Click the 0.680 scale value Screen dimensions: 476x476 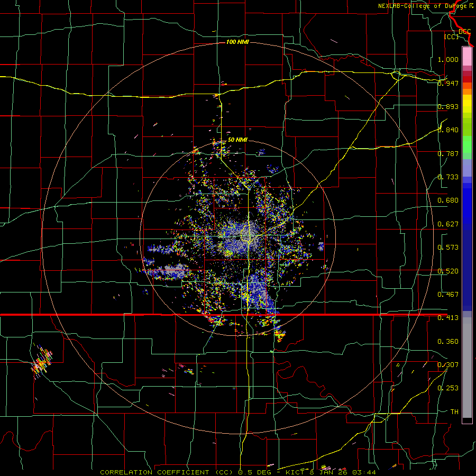448,200
